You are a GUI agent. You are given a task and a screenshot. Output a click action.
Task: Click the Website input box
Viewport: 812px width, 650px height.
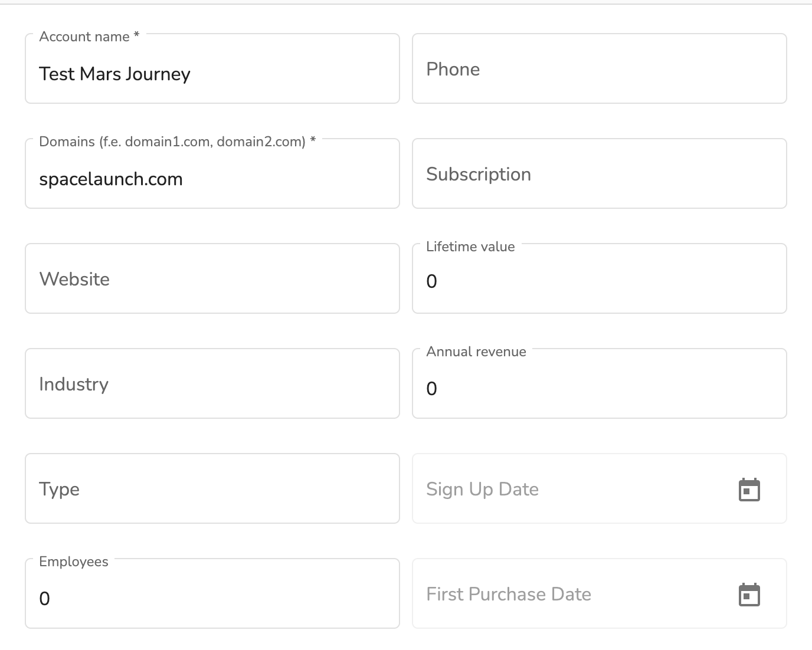click(212, 279)
